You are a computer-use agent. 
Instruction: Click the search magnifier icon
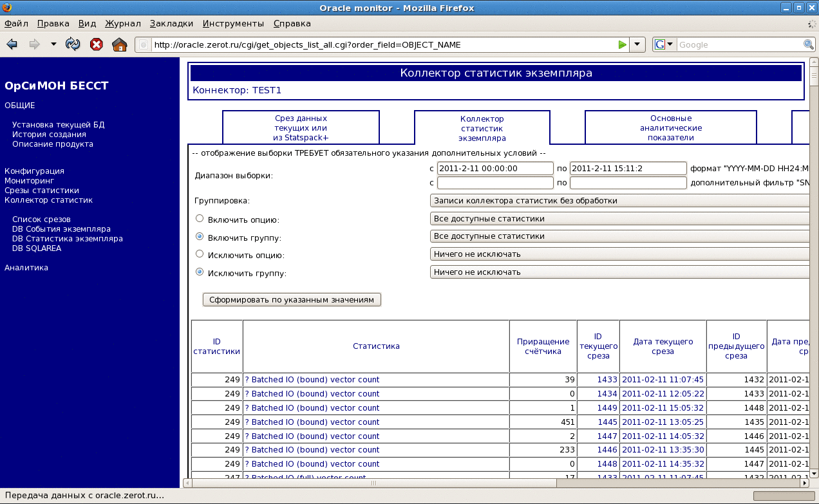tap(809, 44)
